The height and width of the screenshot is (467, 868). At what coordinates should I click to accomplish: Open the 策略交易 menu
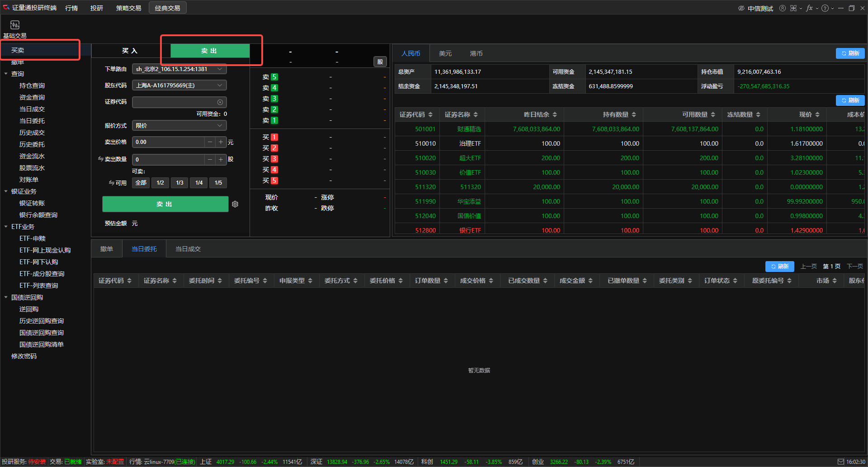tap(128, 8)
